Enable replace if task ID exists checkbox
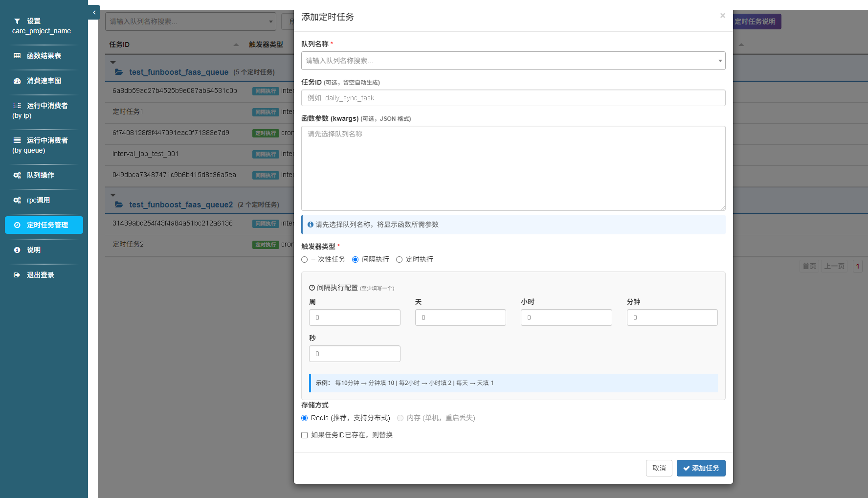The image size is (868, 498). click(305, 435)
